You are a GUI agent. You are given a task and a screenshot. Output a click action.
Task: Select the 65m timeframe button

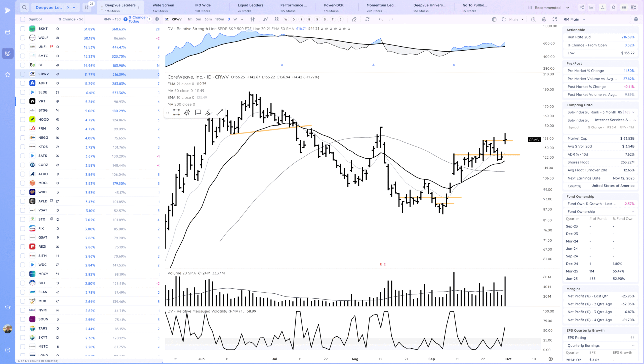208,19
